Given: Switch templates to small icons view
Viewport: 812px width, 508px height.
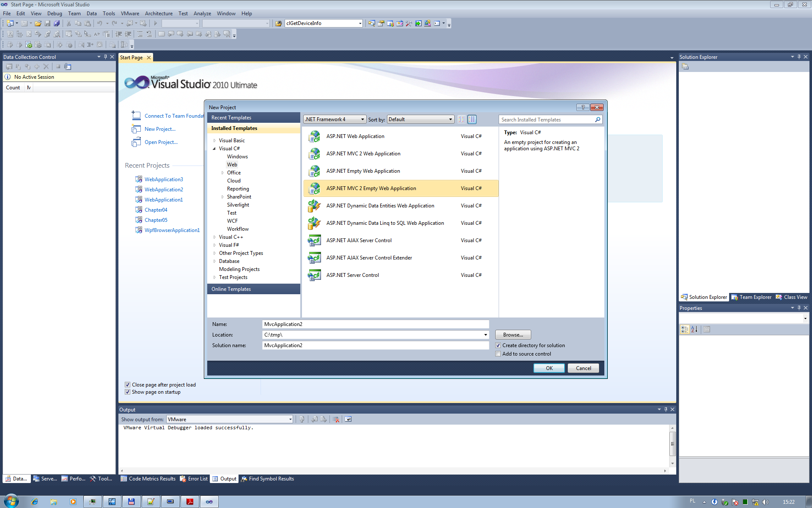Looking at the screenshot, I should [x=462, y=119].
